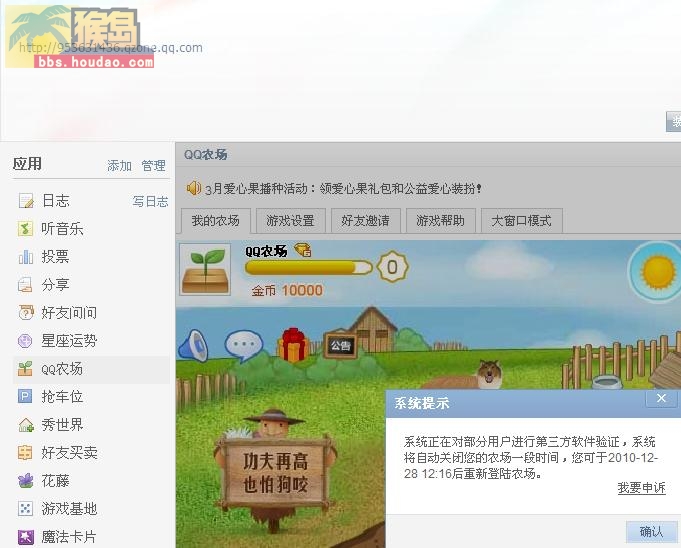Switch to the 游戏设置 tab

[x=291, y=221]
